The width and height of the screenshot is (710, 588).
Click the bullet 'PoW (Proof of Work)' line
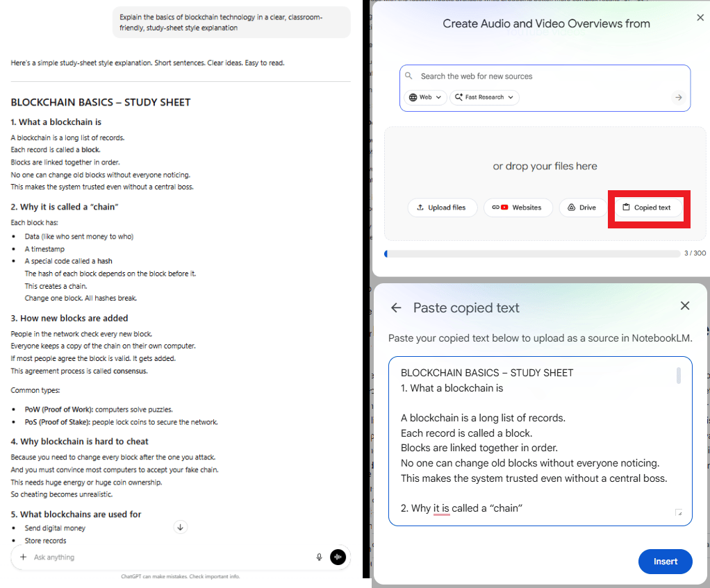[98, 410]
